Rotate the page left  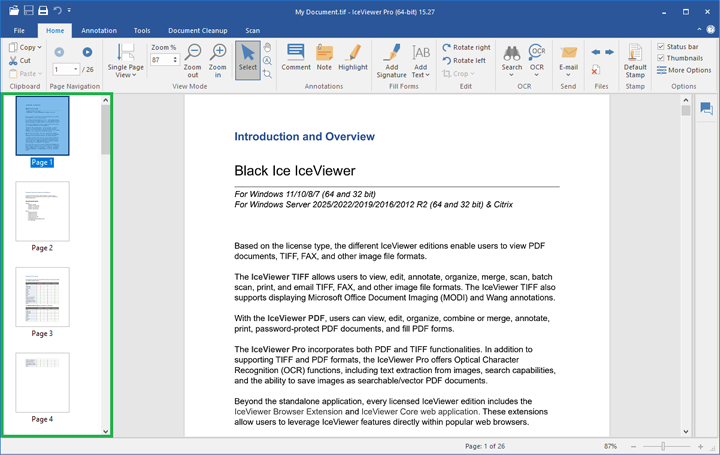tap(464, 61)
